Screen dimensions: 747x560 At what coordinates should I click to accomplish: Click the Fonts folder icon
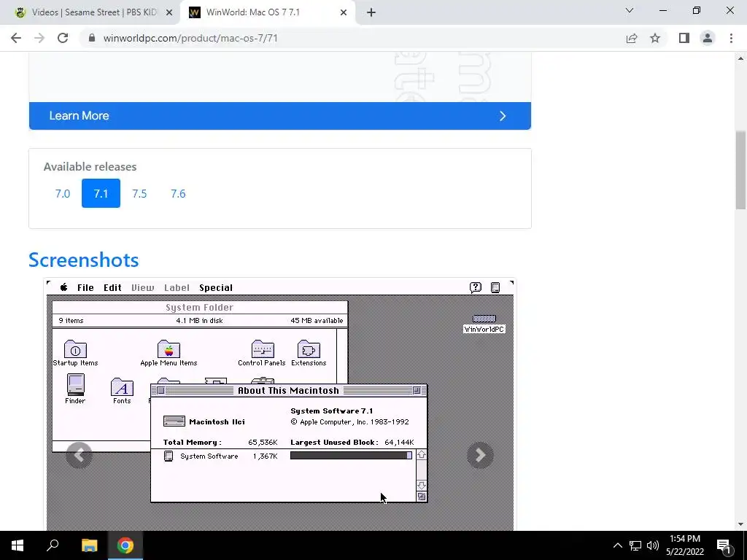[x=122, y=387]
